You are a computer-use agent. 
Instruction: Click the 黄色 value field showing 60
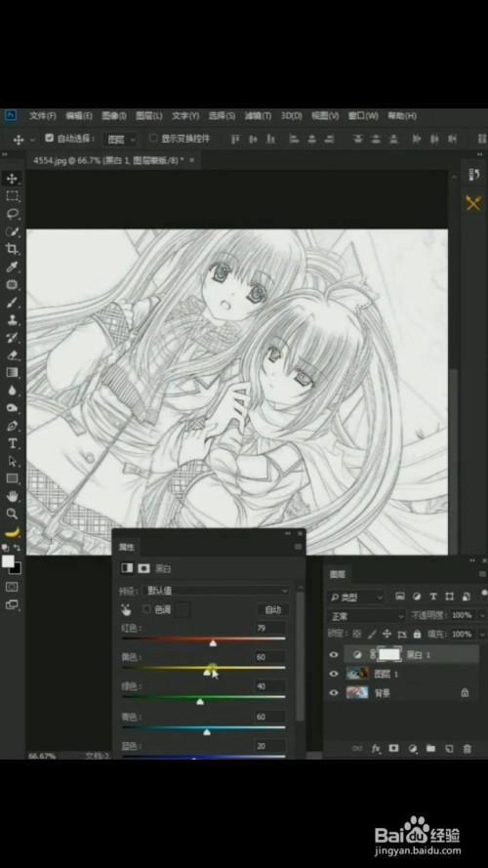[270, 657]
